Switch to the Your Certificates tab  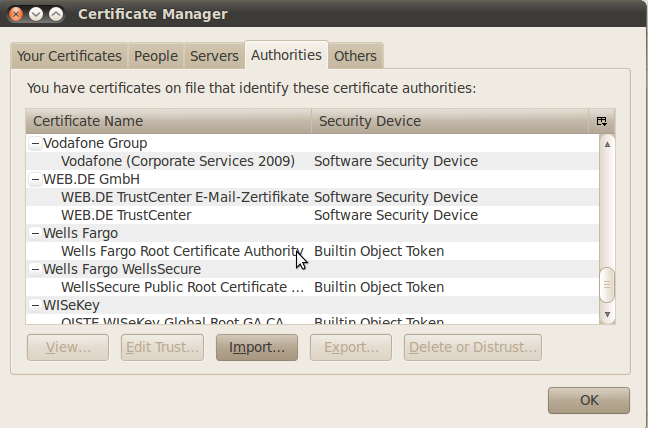coord(69,57)
